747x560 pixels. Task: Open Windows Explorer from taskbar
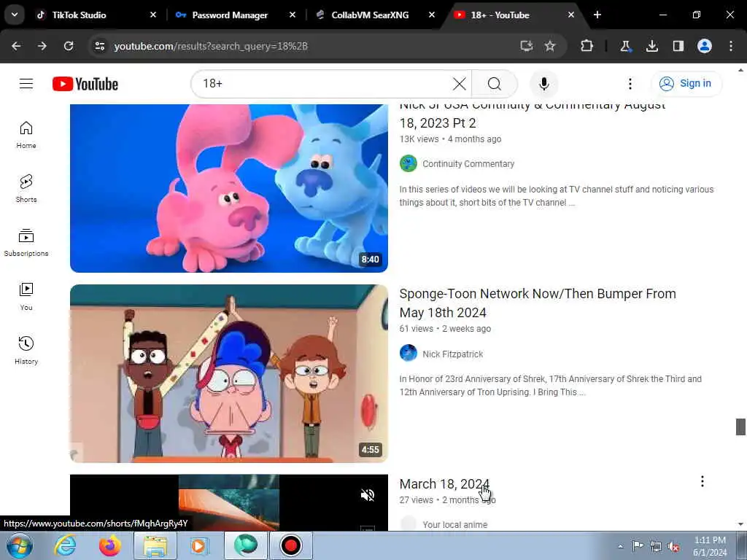[x=155, y=545]
